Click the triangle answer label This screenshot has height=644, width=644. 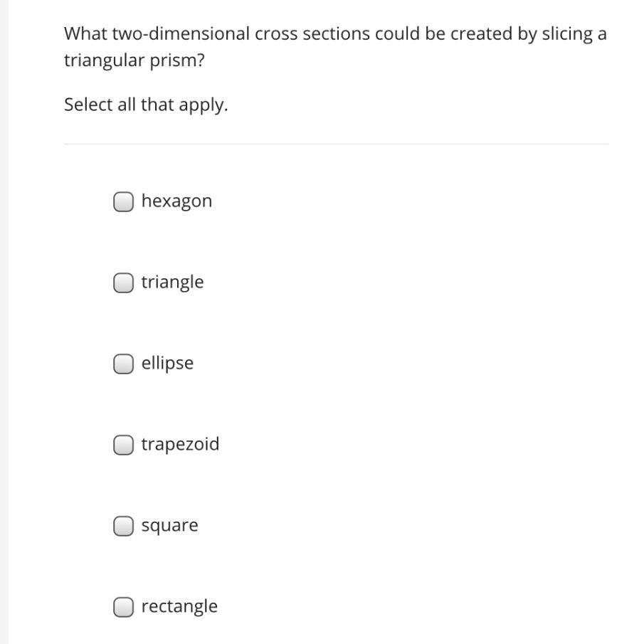coord(172,283)
